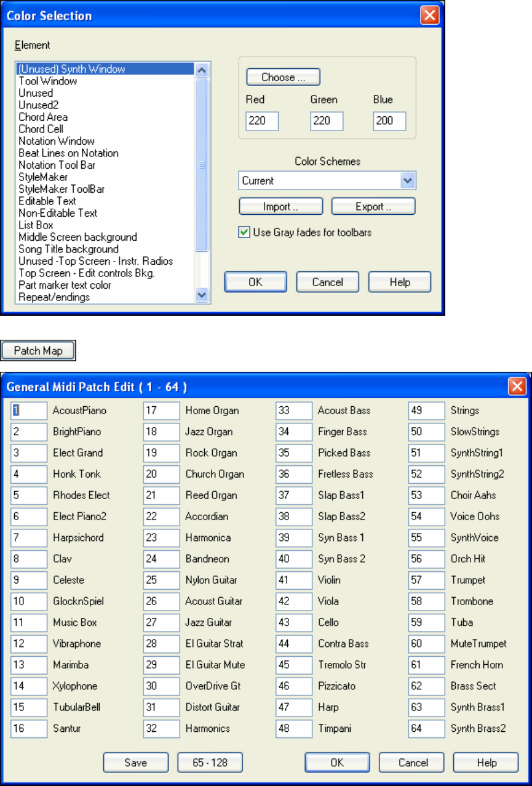
Task: Click the Honk Tonk patch number field
Action: [29, 474]
